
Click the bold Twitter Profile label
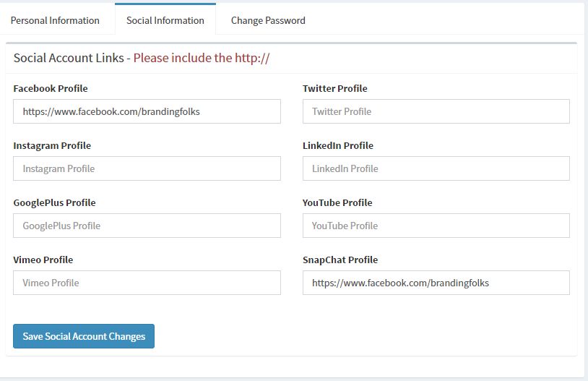tap(334, 88)
